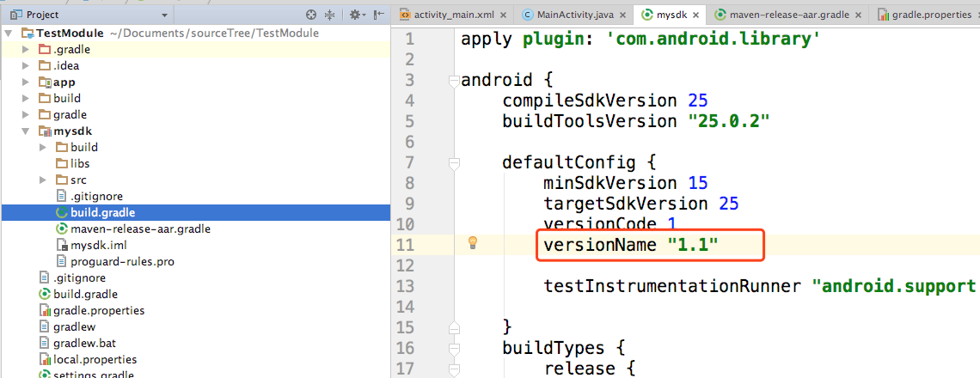
Task: Click the mysdk library module icon
Action: (44, 131)
